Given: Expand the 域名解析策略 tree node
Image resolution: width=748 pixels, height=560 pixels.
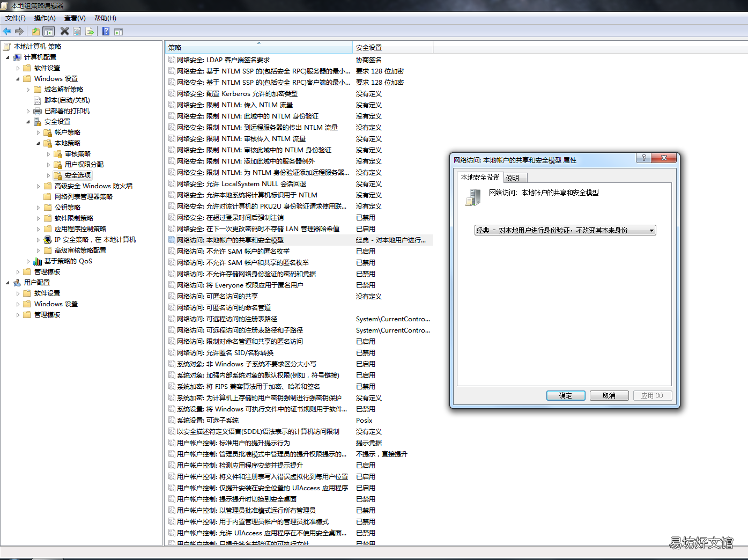Looking at the screenshot, I should [x=28, y=90].
